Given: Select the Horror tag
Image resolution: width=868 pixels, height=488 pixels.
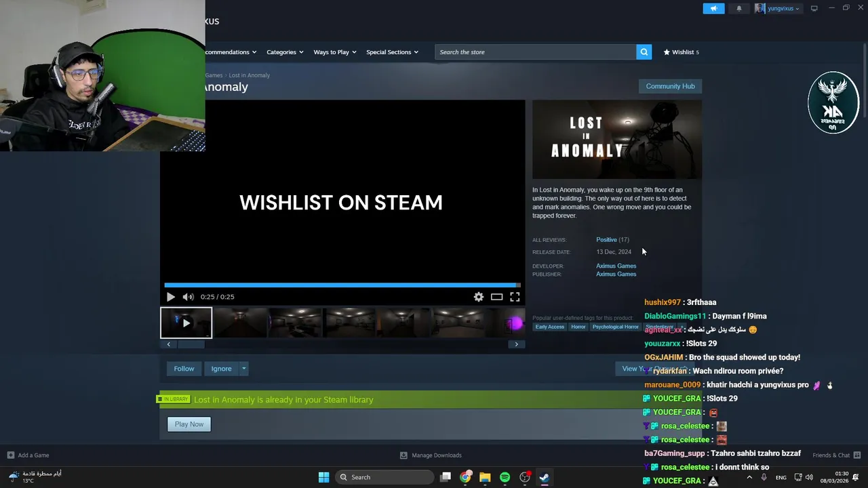Looking at the screenshot, I should tap(578, 327).
